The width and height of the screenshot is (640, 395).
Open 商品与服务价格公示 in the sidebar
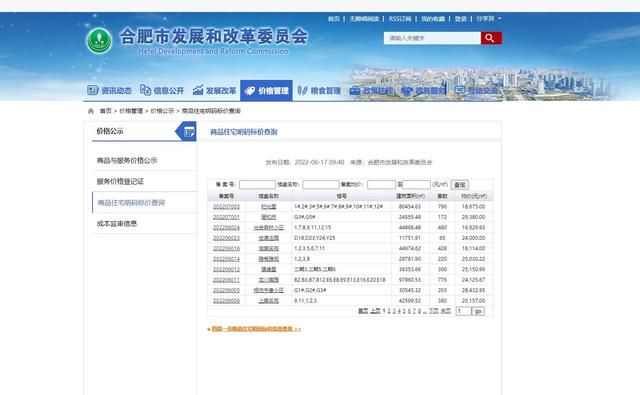point(127,160)
